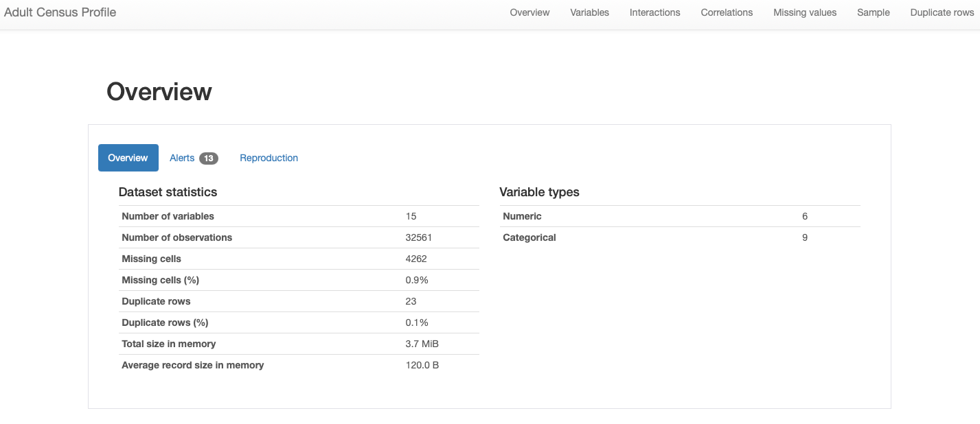Select the Number of variables row label
The height and width of the screenshot is (424, 980).
coord(168,216)
